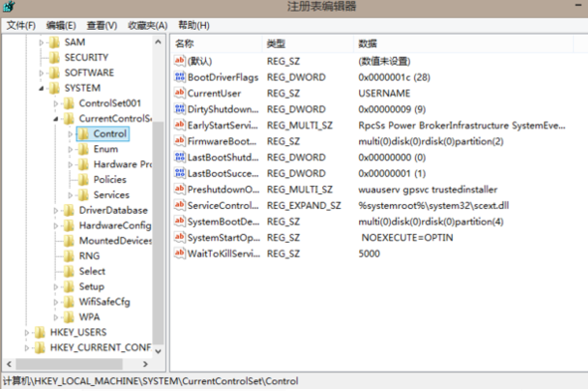Open the 查看(V) menu
The height and width of the screenshot is (392, 588).
(x=102, y=26)
